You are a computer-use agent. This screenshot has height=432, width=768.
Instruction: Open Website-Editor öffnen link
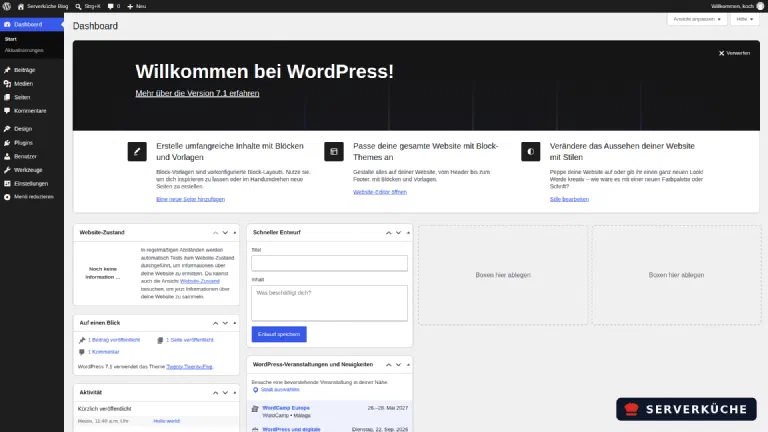(380, 192)
